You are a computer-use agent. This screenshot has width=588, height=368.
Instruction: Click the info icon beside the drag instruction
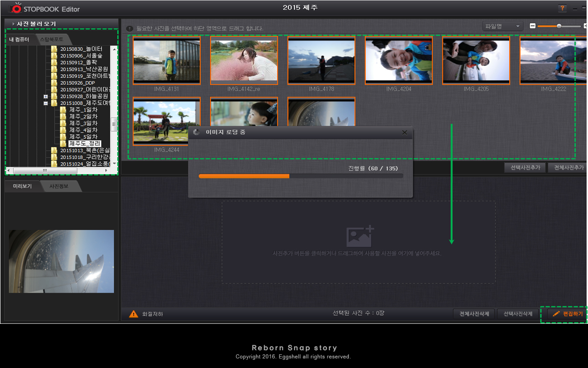pyautogui.click(x=129, y=28)
